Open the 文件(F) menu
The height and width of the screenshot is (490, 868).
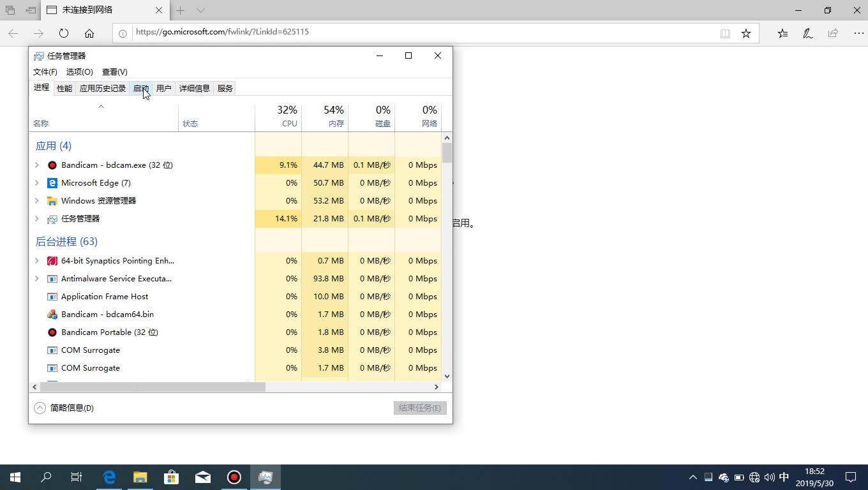pyautogui.click(x=45, y=72)
